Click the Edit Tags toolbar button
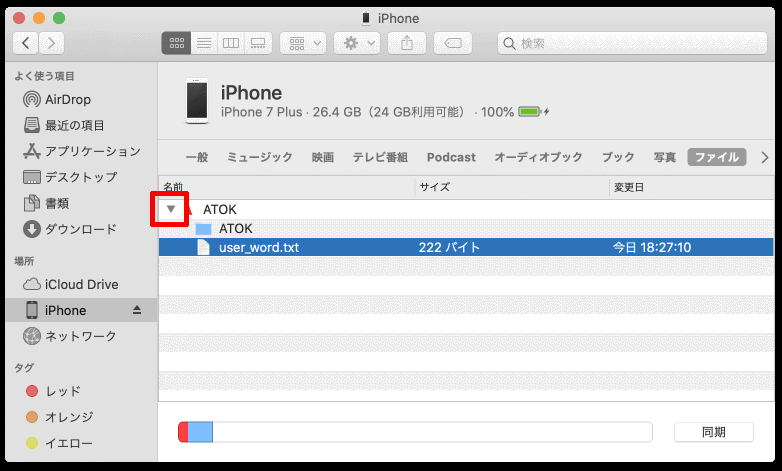 (x=451, y=43)
